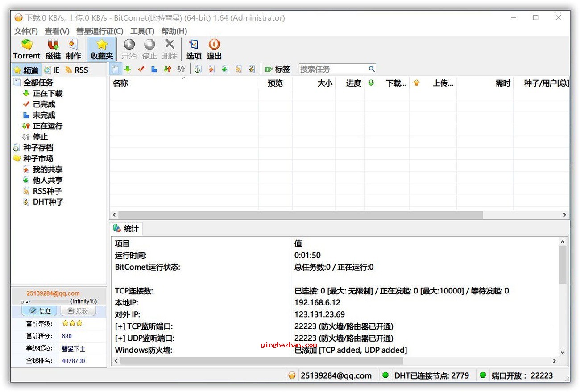Click the torrent archive clock icon in the filter bar
The width and height of the screenshot is (580, 392).
198,69
